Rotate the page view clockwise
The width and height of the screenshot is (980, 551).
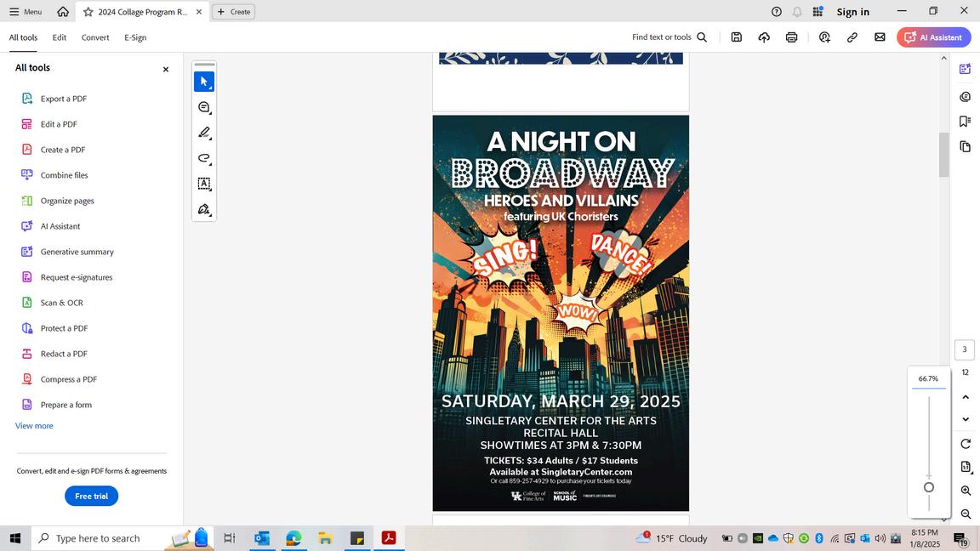point(966,444)
